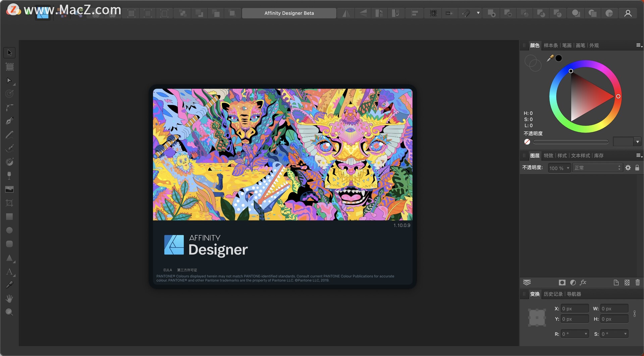This screenshot has width=644, height=356.
Task: Click the Flip Horizontal toolbar icon
Action: (346, 13)
